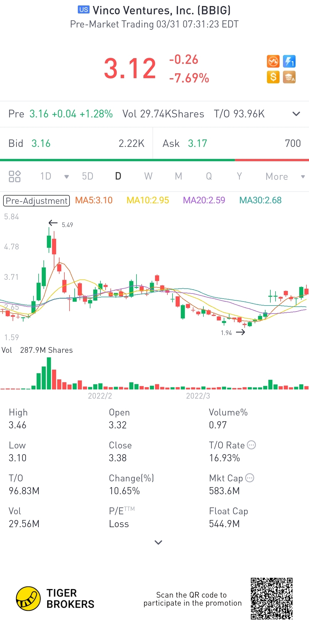Tap the T/O 93.96K text
The width and height of the screenshot is (309, 644).
click(239, 114)
